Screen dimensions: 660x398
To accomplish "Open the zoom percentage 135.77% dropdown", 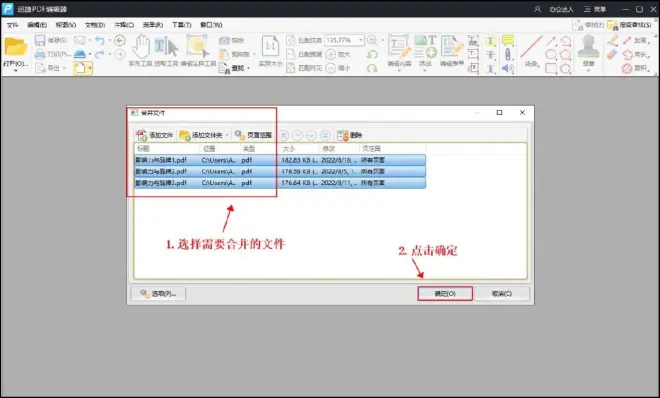I will click(x=361, y=40).
